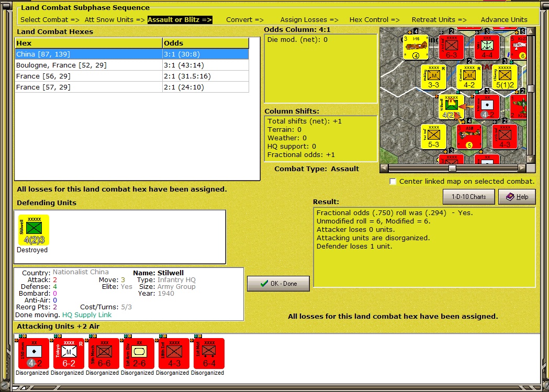Click the map scroll left arrow

[384, 168]
